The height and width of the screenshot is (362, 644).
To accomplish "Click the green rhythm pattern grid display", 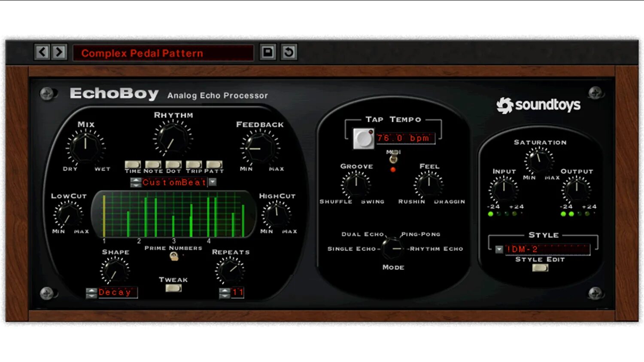I will point(173,214).
